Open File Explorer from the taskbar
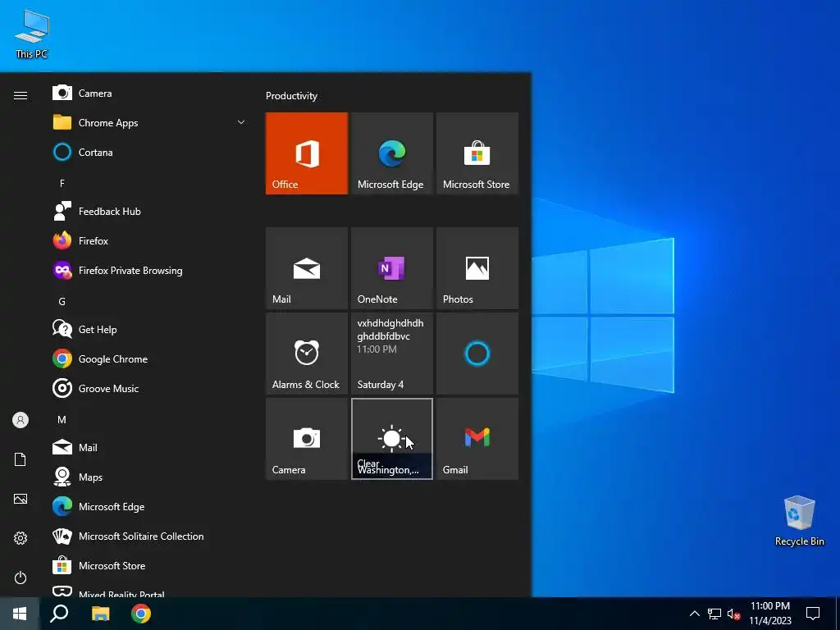 tap(100, 614)
